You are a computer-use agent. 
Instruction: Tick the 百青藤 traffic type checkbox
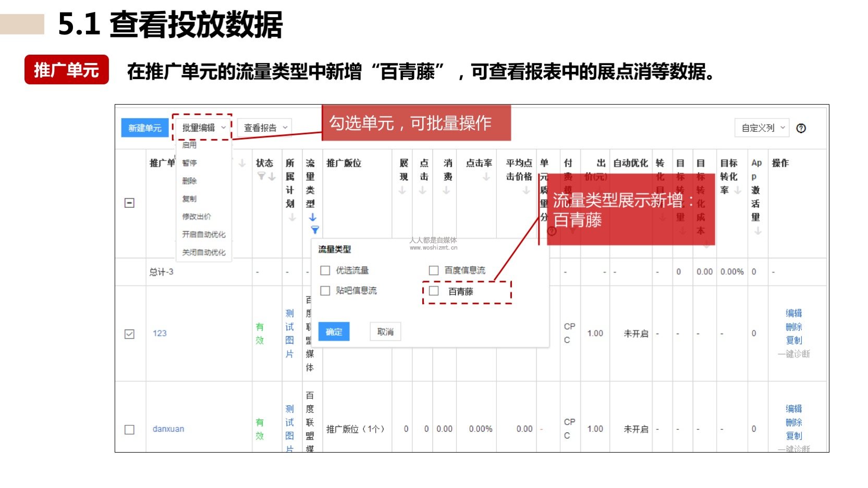pyautogui.click(x=434, y=291)
